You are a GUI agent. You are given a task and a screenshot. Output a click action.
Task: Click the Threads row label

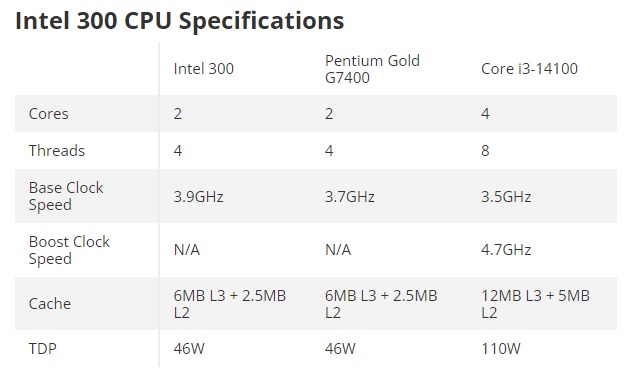click(56, 151)
